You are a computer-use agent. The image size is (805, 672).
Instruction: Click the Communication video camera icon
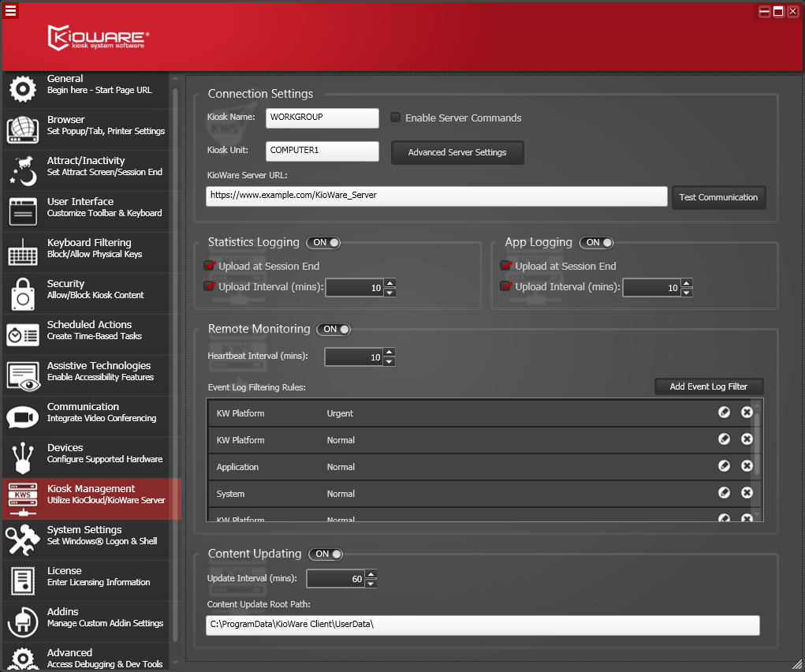tap(22, 416)
